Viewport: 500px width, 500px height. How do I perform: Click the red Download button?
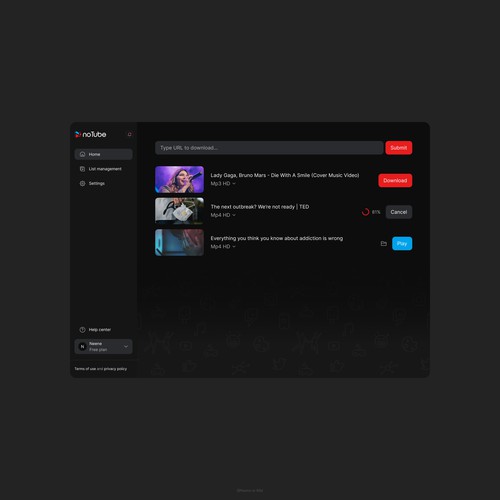[395, 180]
